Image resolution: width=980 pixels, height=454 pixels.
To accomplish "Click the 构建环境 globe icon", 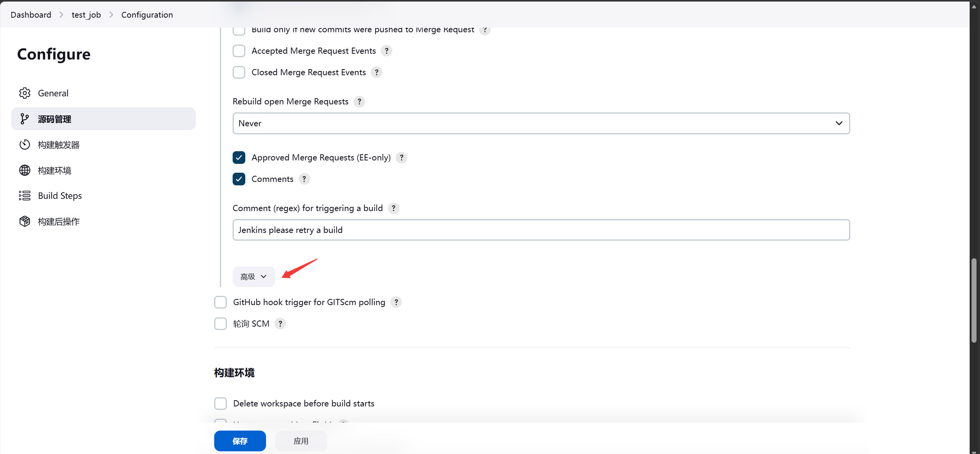I will tap(25, 170).
